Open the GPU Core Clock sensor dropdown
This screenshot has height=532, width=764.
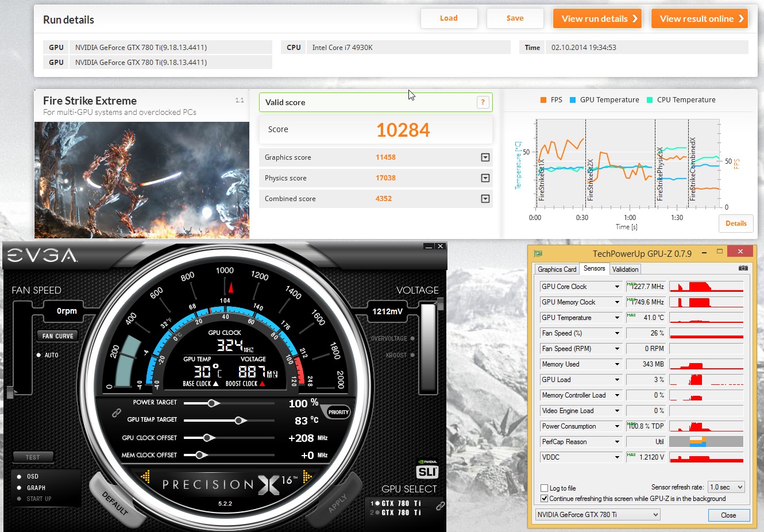(x=618, y=287)
